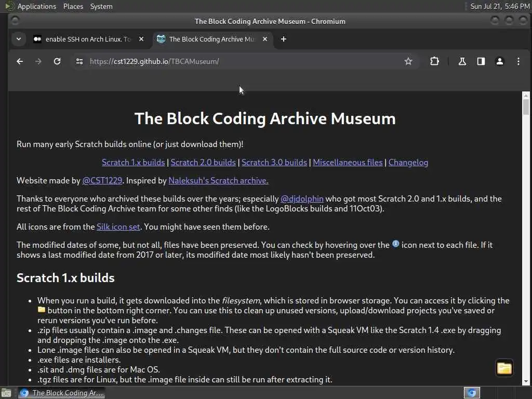Close the Block Coding Archive Museum tab
532x399 pixels.
click(265, 39)
